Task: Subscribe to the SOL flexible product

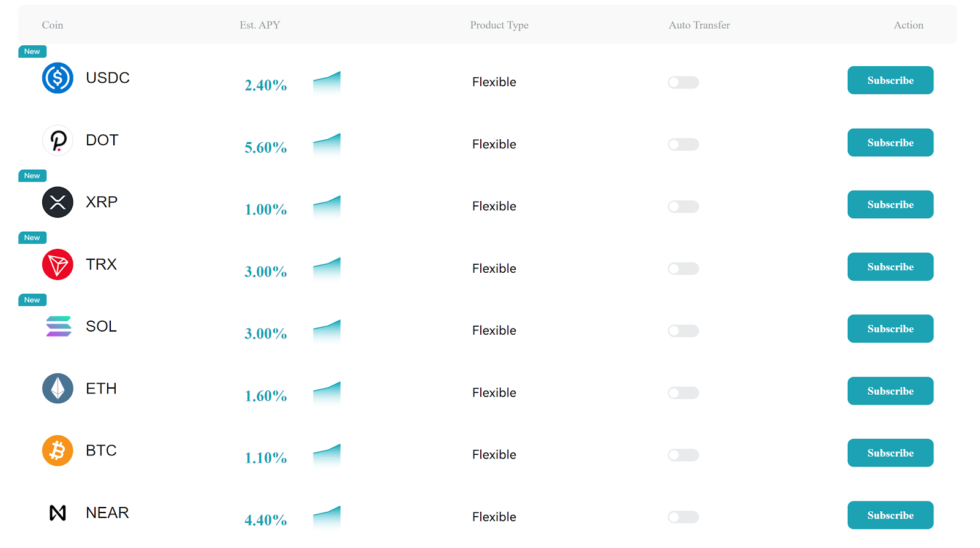Action: coord(890,329)
